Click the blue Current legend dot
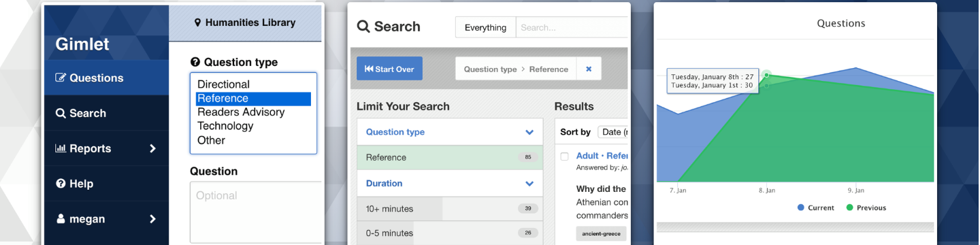The height and width of the screenshot is (245, 980). pyautogui.click(x=801, y=208)
